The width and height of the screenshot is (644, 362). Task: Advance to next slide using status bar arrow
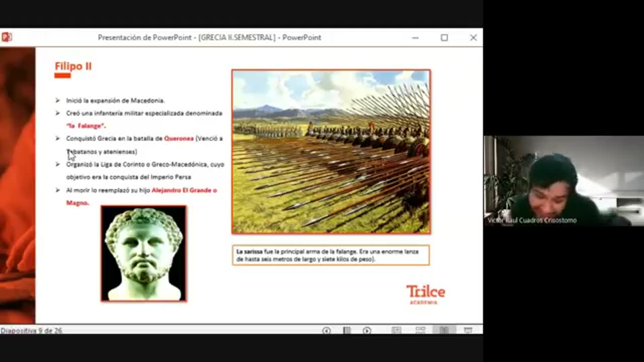point(367,330)
